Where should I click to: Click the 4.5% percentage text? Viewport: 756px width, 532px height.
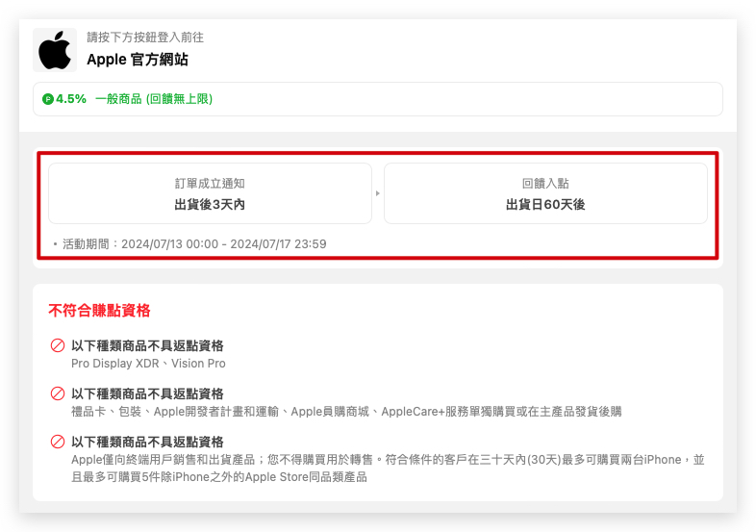(71, 99)
